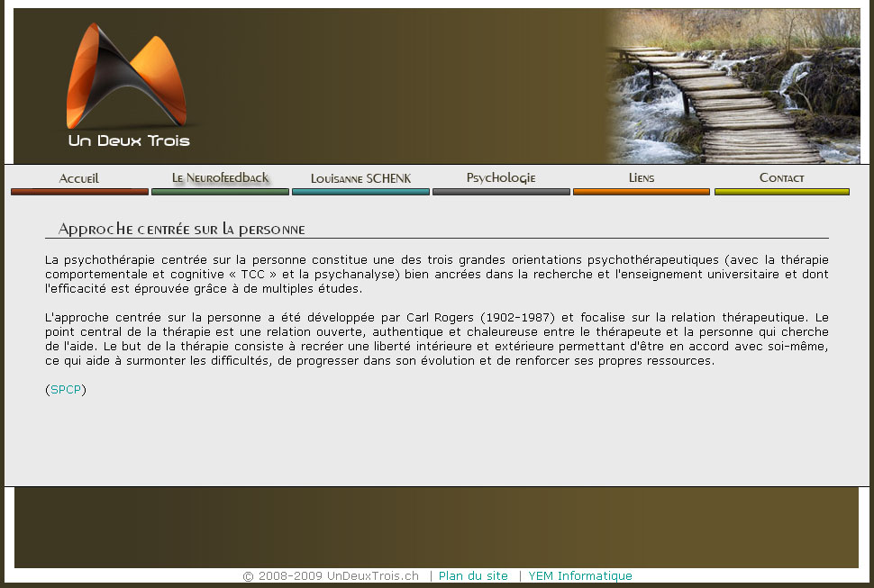Click the heading Approche centrée sur la personne
The height and width of the screenshot is (588, 874).
[x=182, y=229]
